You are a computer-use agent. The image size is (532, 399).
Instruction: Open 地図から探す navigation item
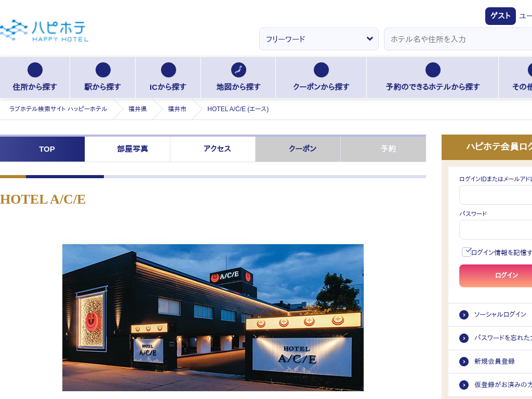coord(238,78)
